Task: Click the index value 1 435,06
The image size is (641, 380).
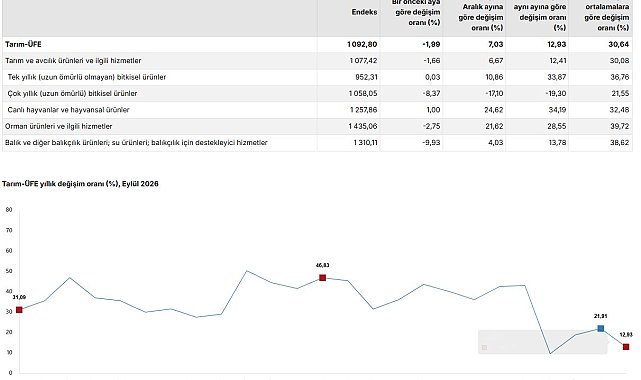Action: coord(363,126)
